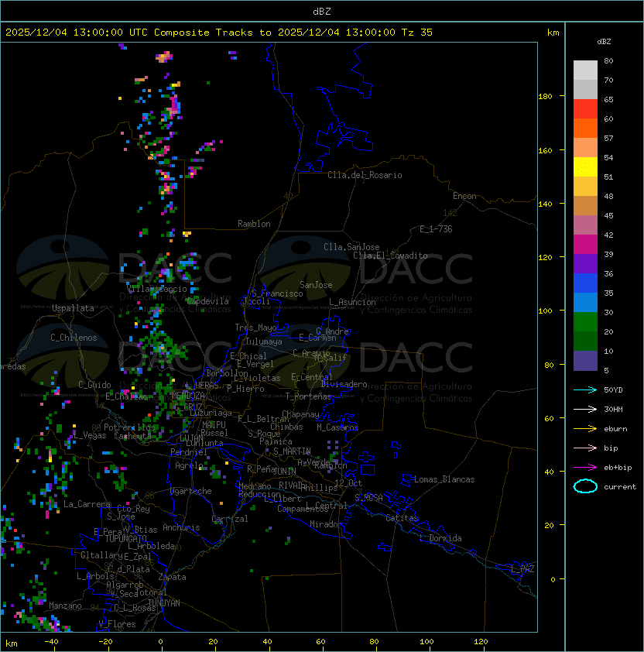644x652 pixels.
Task: Click the cyan ellipse for current
Action: point(585,486)
